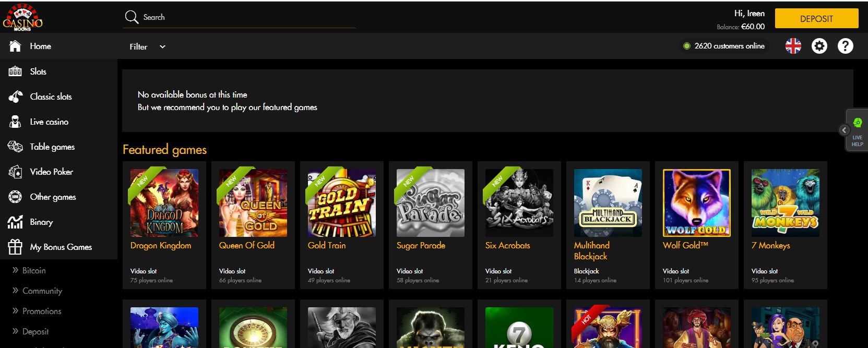Viewport: 868px width, 348px height.
Task: Open help with the question mark icon
Action: (x=846, y=46)
